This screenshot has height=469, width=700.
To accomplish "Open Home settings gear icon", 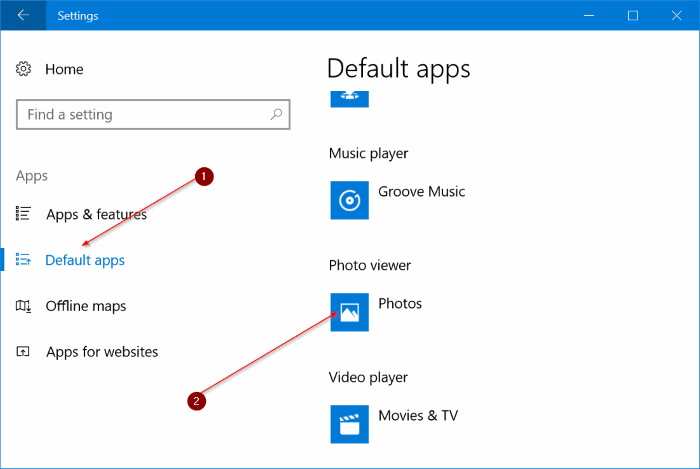I will pyautogui.click(x=23, y=69).
